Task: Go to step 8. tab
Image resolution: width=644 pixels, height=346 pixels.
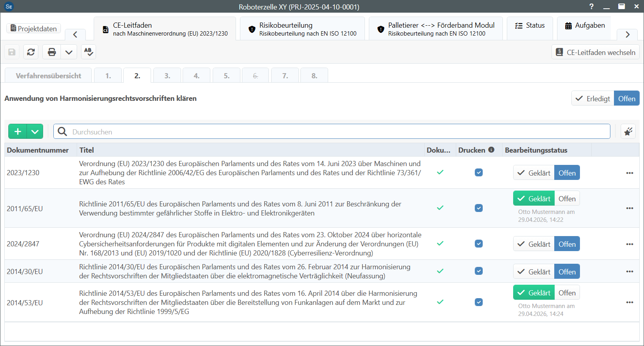Action: click(314, 76)
